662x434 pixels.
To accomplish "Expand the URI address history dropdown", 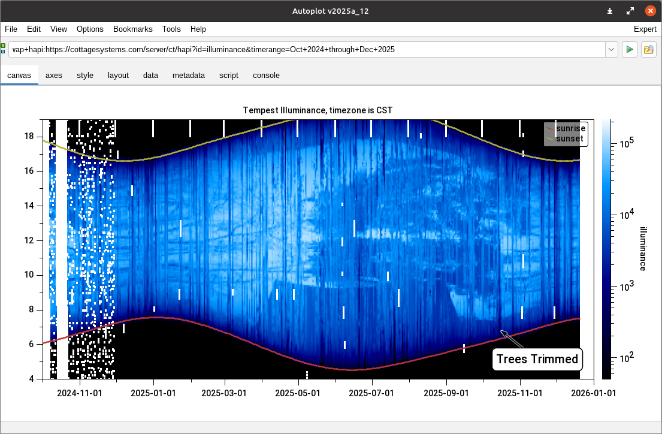I will coord(609,49).
